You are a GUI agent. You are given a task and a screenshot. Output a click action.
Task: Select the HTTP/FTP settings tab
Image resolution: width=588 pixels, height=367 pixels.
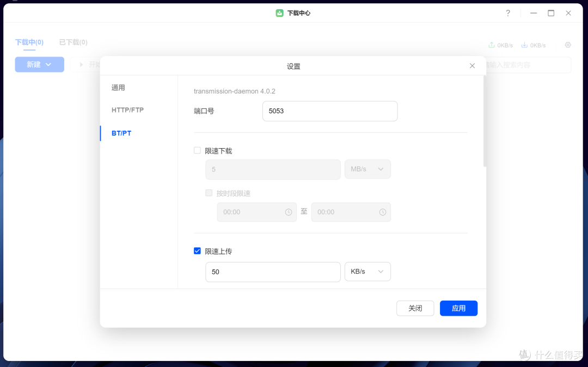click(127, 110)
